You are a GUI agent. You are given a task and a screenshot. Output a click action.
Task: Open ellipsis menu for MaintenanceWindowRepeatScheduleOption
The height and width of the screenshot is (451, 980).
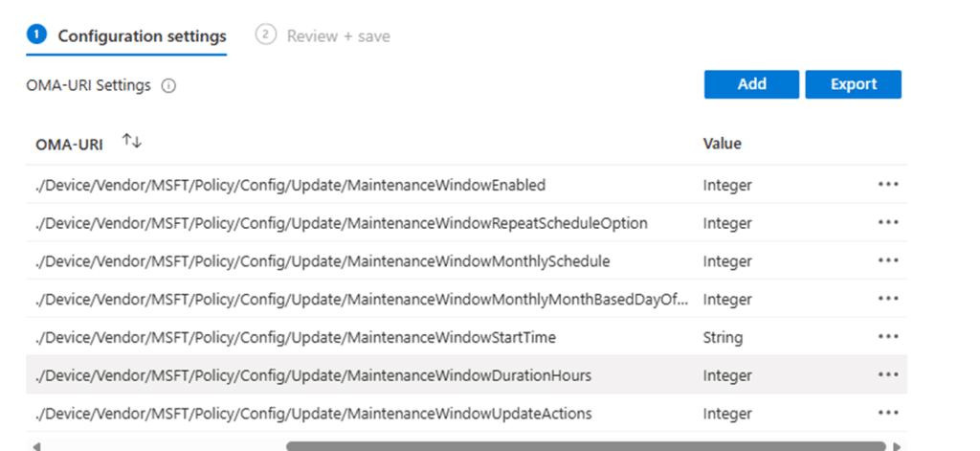point(887,223)
